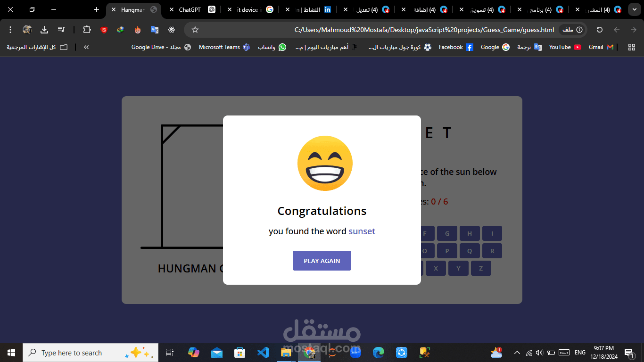Click the letter Q key on keyboard
This screenshot has height=362, width=644.
470,251
